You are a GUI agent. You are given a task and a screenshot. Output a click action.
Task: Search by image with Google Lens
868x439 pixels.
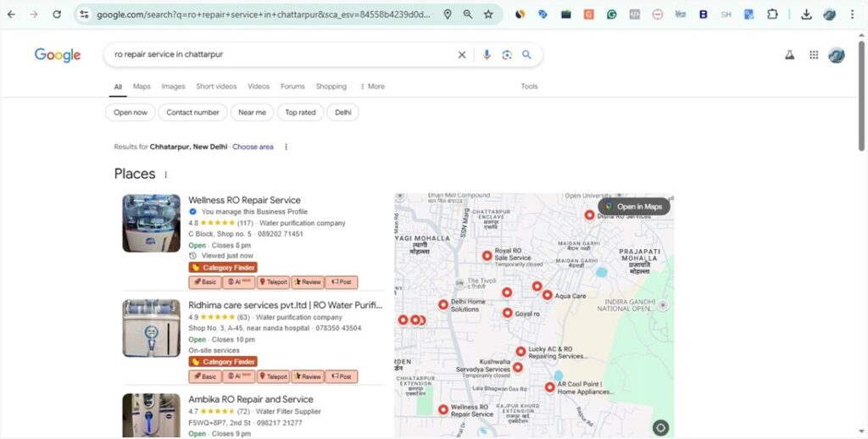tap(507, 54)
